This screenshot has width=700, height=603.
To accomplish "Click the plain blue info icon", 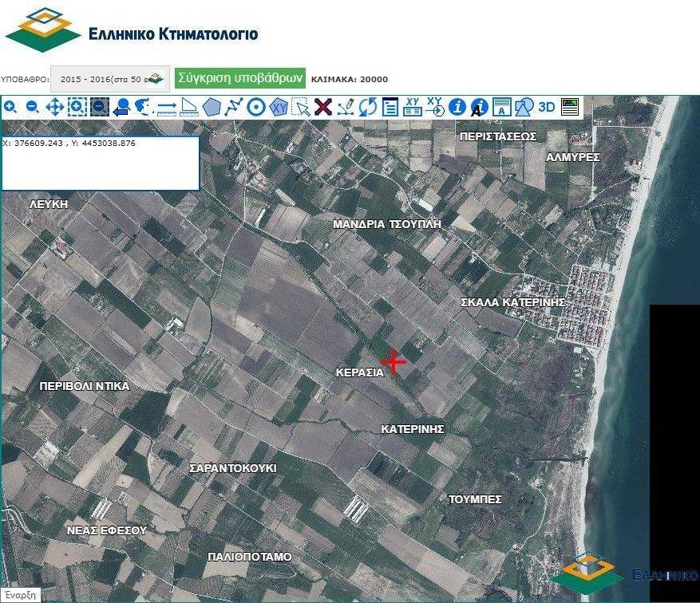I will click(457, 106).
